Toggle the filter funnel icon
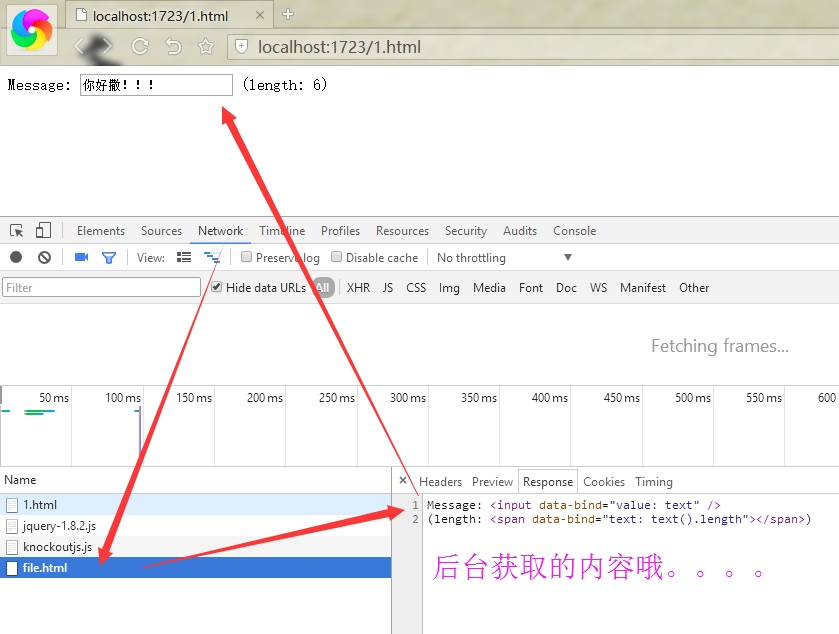 109,258
